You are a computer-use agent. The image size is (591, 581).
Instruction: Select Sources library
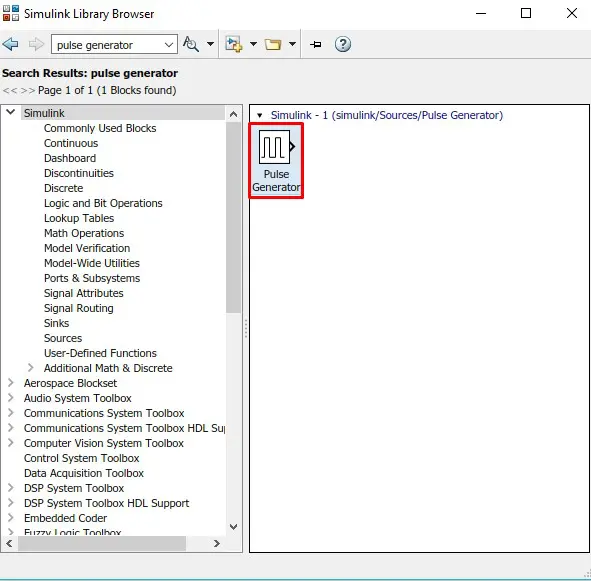pyautogui.click(x=63, y=338)
